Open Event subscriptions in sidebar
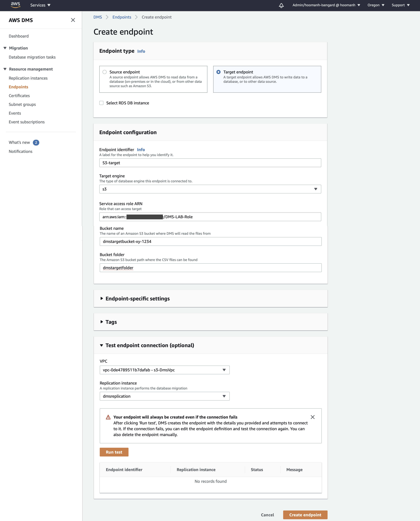The image size is (420, 521). point(27,122)
